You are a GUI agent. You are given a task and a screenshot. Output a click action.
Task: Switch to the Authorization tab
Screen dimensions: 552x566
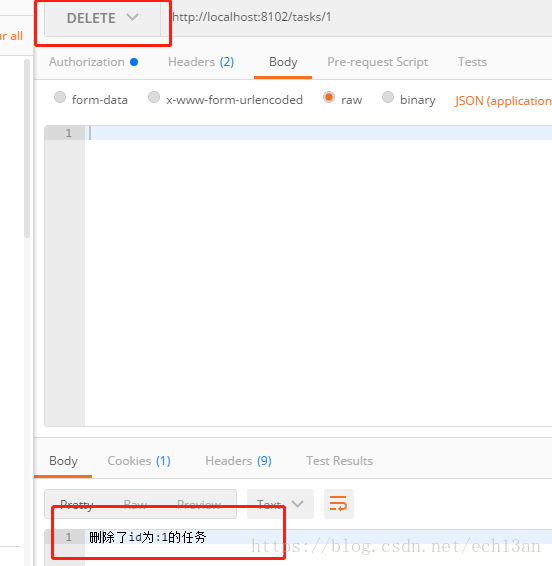(x=87, y=62)
